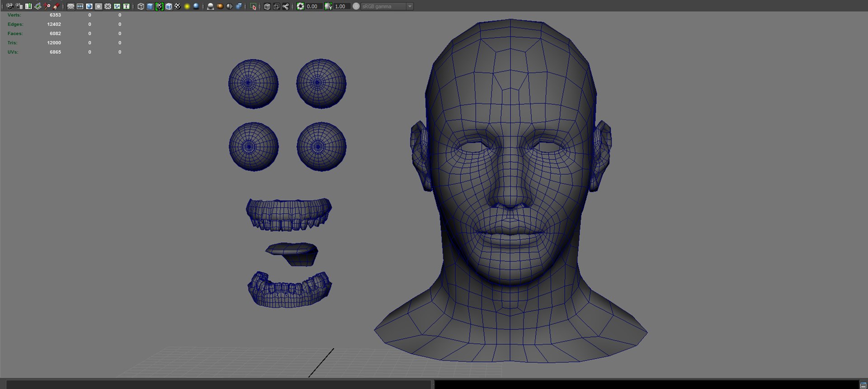Activate the 2D Pan/Zoom icon
Screen dimensions: 868x389
click(47, 6)
